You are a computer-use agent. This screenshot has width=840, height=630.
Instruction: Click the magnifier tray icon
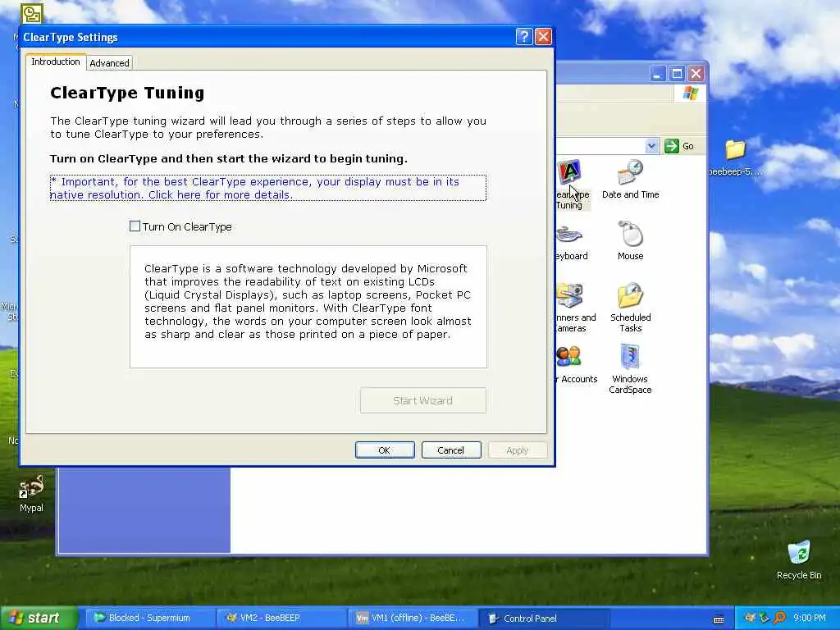[779, 618]
